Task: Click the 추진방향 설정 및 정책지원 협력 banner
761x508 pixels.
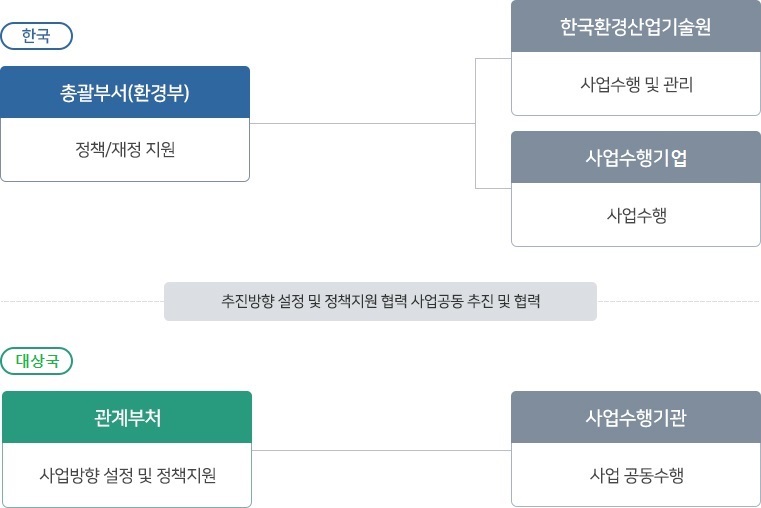Action: click(x=380, y=301)
